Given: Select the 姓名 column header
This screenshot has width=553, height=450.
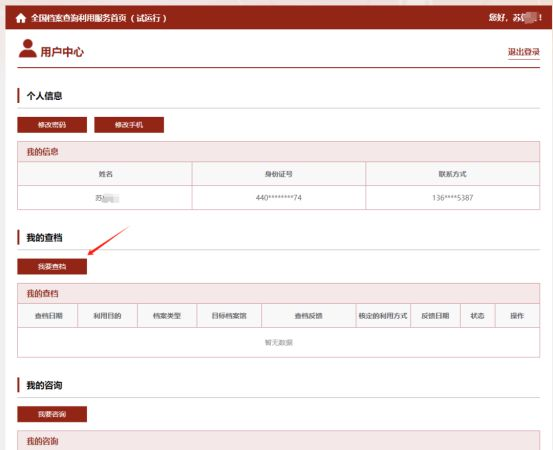Looking at the screenshot, I should point(105,174).
